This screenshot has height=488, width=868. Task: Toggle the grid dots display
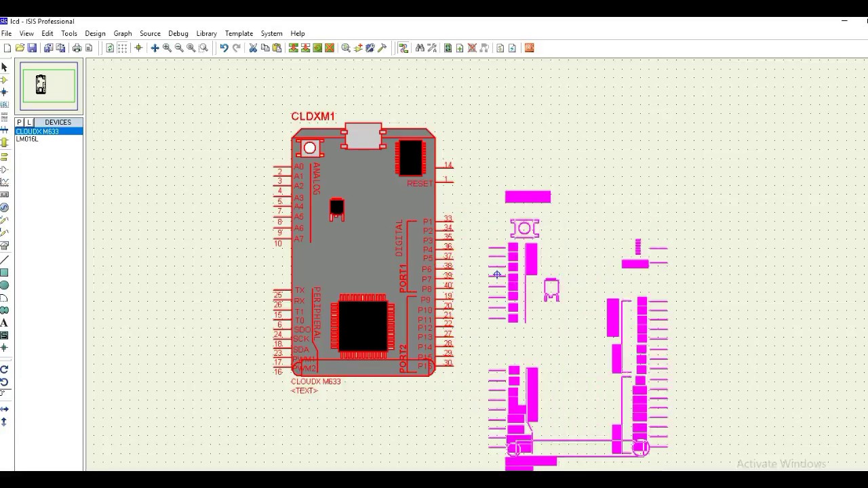tap(122, 48)
